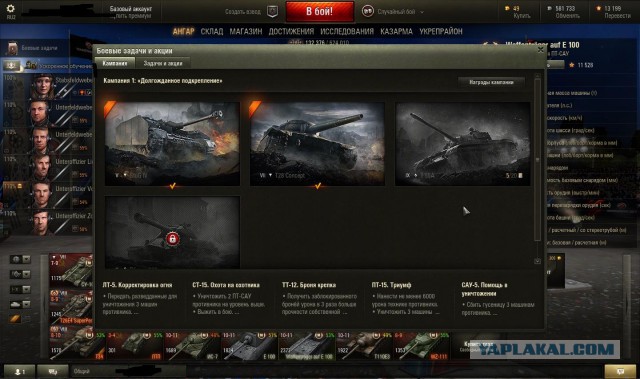Select Waffenträger auf E 100 in carousel
The height and width of the screenshot is (379, 640).
tap(307, 346)
